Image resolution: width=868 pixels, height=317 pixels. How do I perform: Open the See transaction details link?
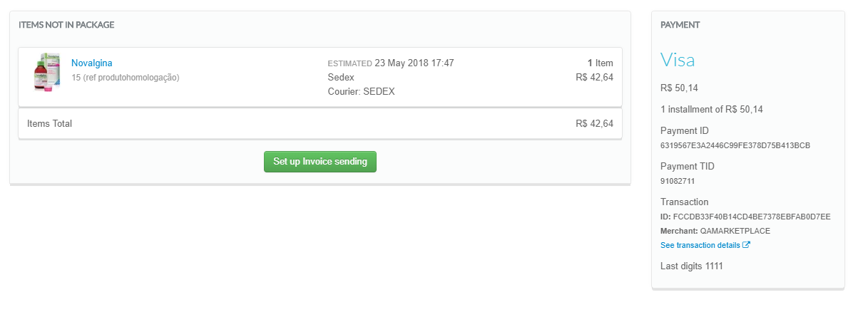click(x=700, y=245)
